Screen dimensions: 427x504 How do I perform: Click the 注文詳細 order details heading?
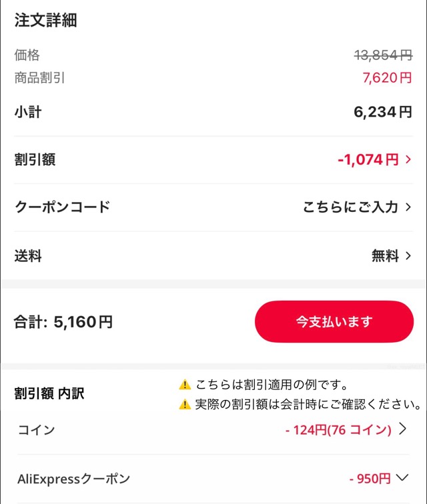click(x=45, y=21)
